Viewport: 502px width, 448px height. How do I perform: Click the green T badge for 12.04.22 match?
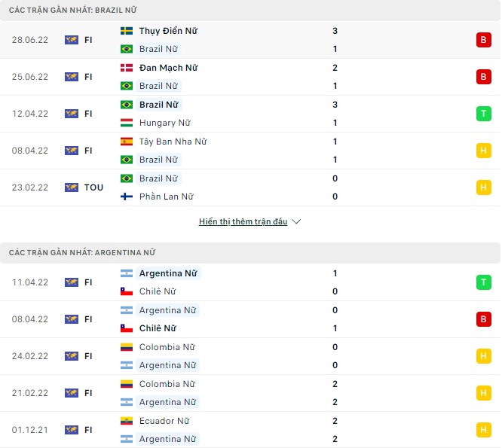click(483, 114)
